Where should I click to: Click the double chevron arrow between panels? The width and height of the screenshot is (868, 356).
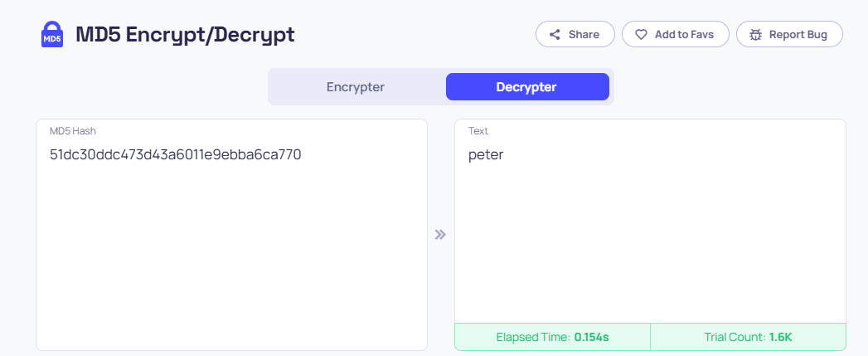point(440,235)
